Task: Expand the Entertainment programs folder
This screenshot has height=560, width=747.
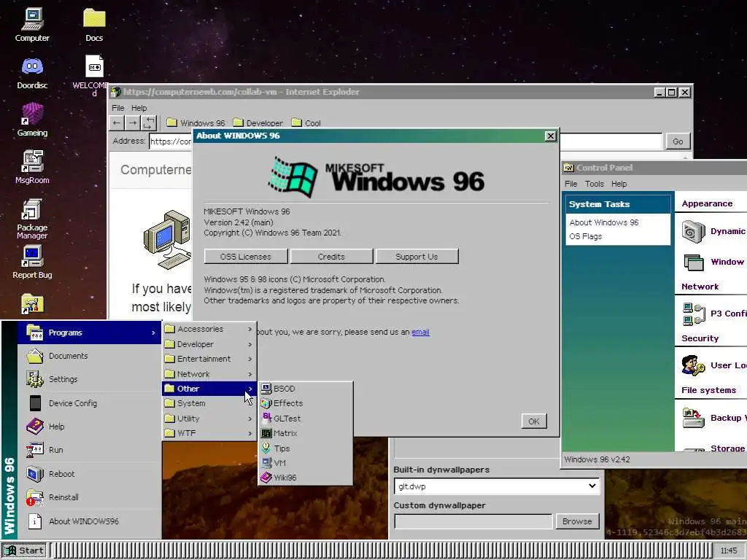Action: coord(209,359)
